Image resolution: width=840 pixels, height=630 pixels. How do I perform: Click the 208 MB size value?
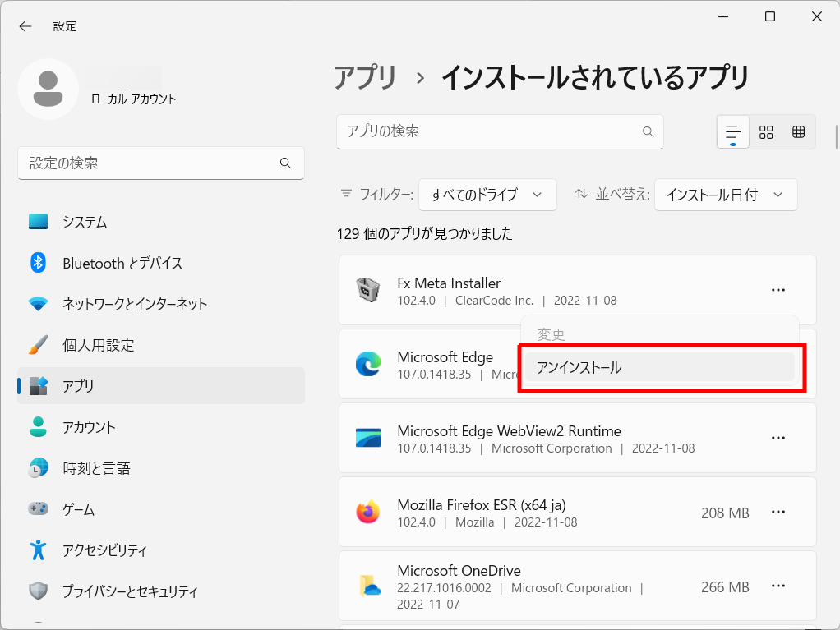(x=725, y=513)
